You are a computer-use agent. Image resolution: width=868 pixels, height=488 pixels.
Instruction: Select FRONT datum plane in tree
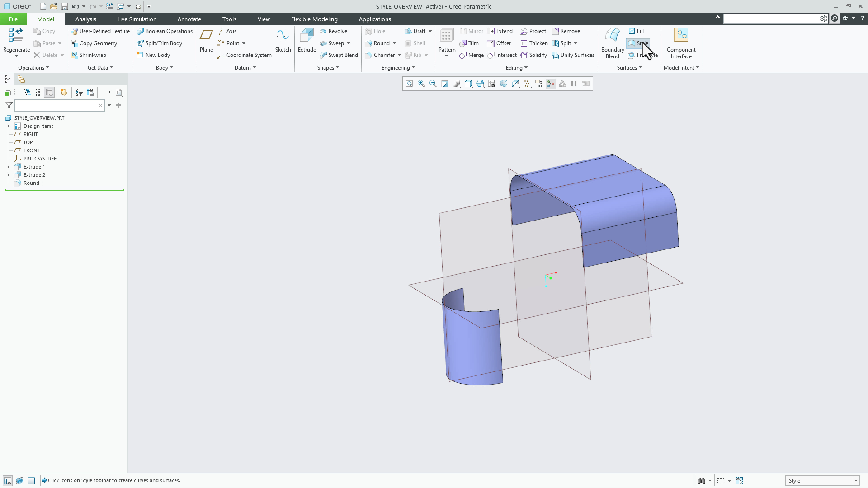point(31,150)
